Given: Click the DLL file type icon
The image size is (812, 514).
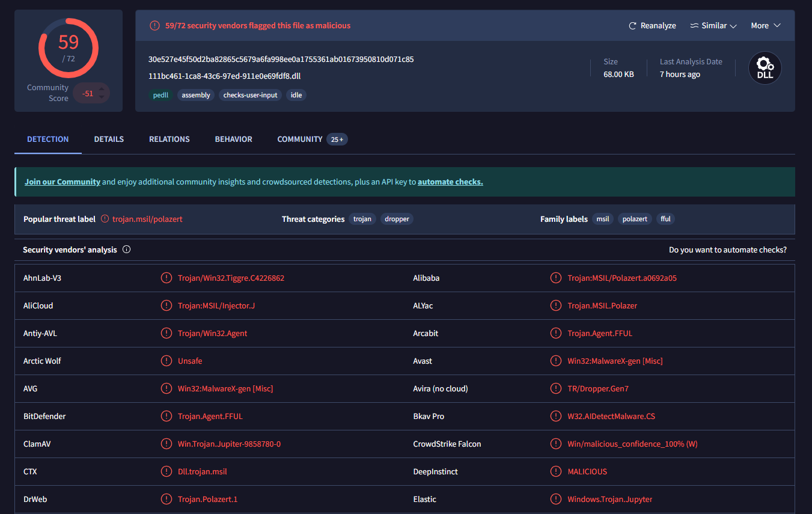Looking at the screenshot, I should tap(765, 68).
